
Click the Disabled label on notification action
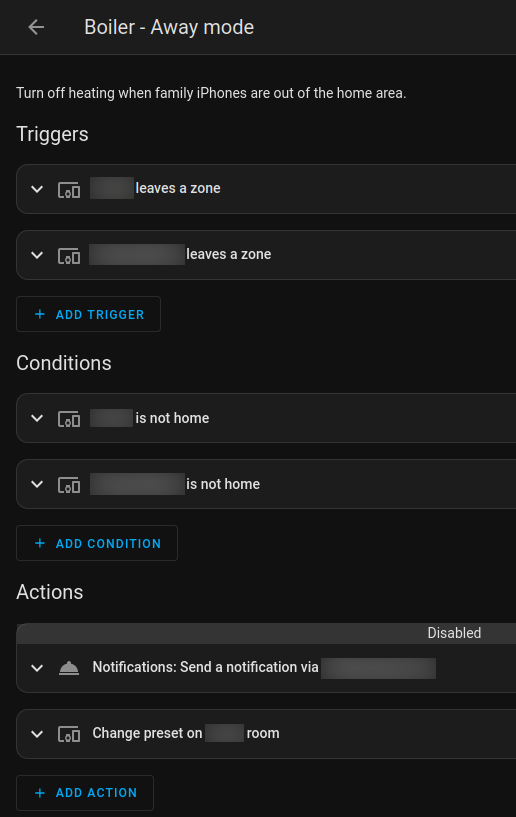tap(454, 633)
